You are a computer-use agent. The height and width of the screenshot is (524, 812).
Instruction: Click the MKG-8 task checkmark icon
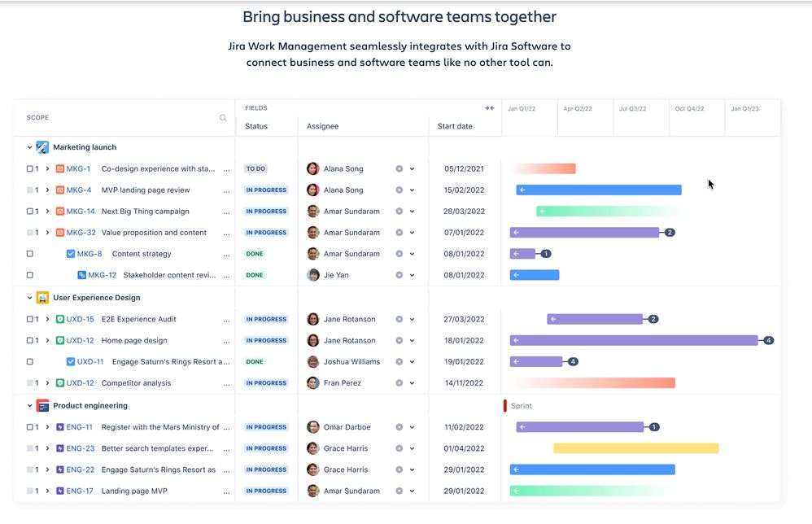click(71, 254)
